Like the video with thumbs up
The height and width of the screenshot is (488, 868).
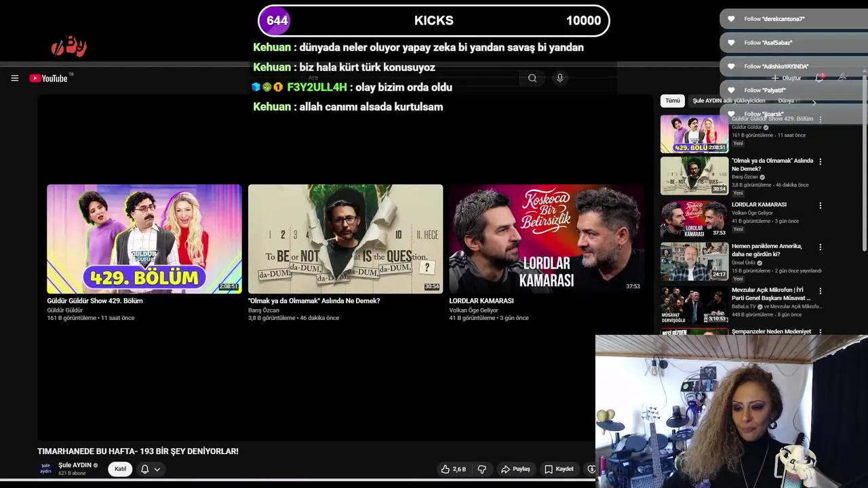click(453, 469)
